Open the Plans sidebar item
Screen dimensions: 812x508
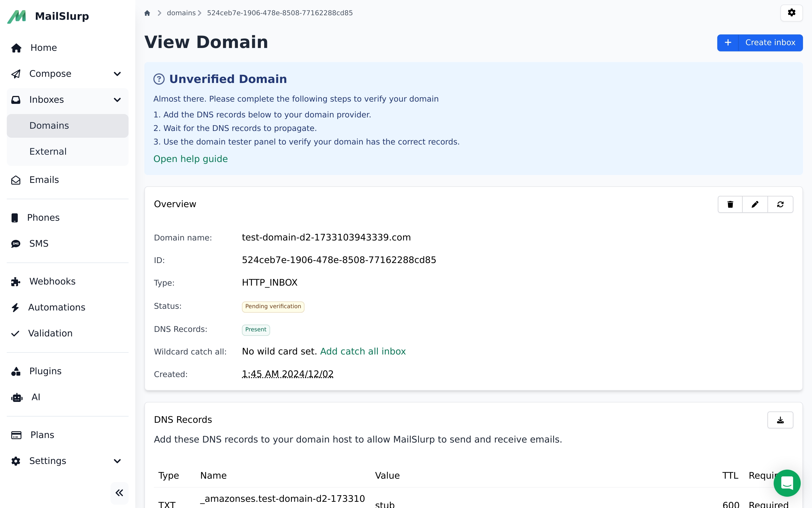pyautogui.click(x=67, y=435)
